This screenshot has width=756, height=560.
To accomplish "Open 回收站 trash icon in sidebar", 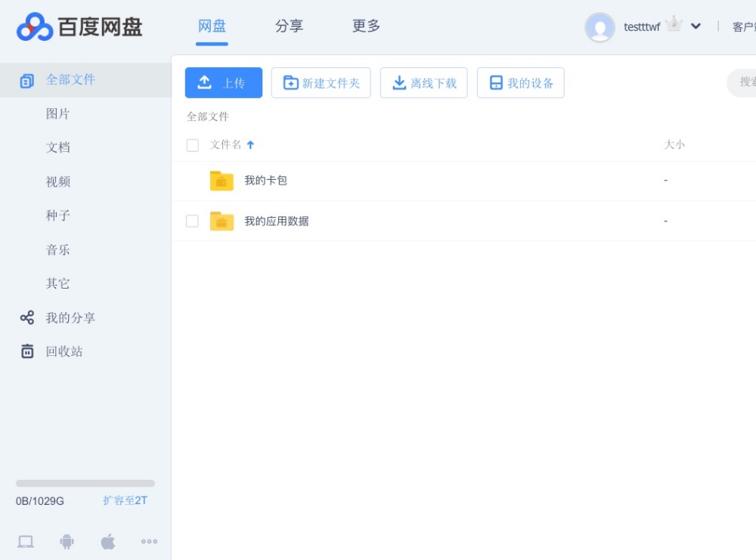I will coord(27,351).
